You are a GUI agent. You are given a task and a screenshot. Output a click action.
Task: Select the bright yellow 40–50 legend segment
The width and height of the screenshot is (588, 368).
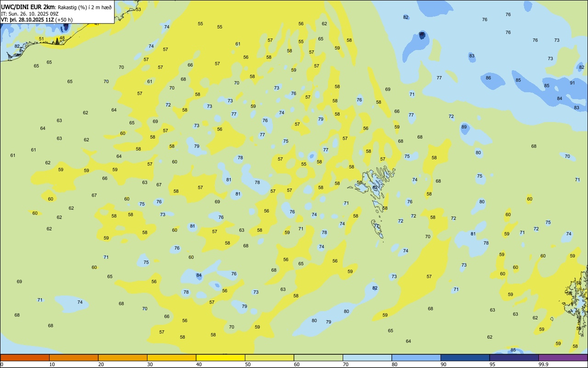point(220,357)
